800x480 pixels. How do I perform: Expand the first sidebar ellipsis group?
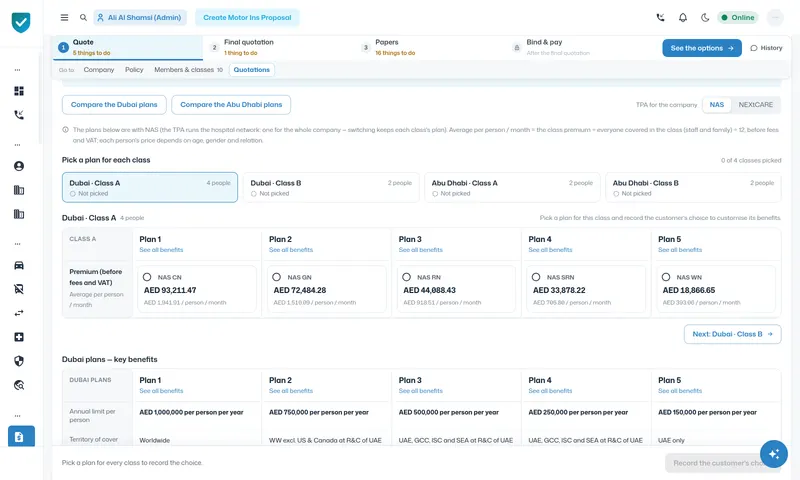(x=17, y=70)
